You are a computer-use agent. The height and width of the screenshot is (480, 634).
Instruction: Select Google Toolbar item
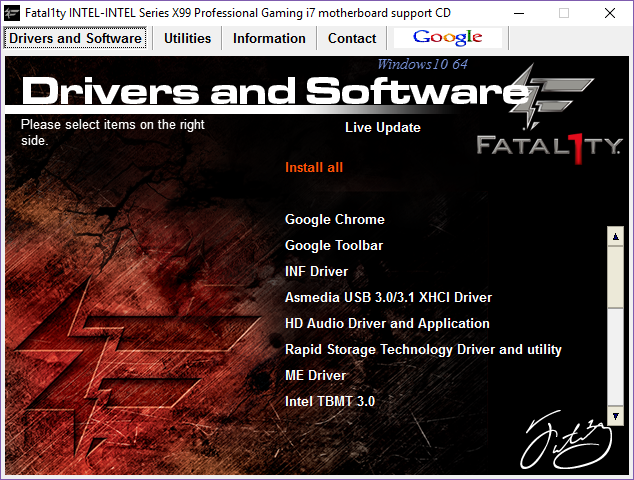pos(334,245)
